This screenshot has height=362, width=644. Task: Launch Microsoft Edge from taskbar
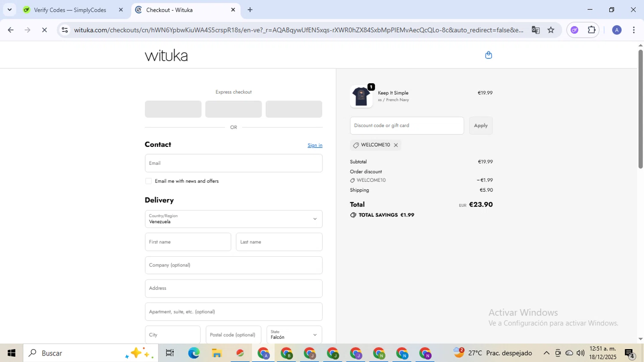(x=194, y=353)
